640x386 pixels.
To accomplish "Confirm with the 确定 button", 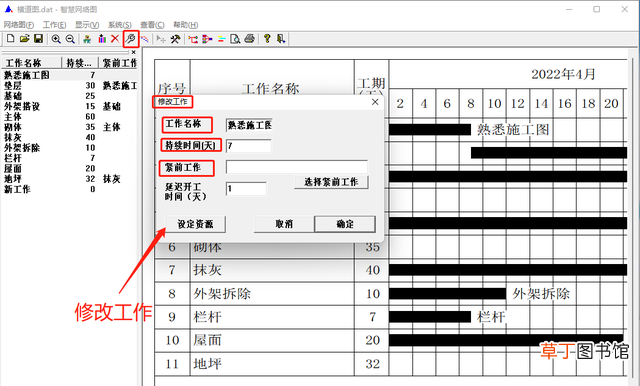I will tap(345, 224).
